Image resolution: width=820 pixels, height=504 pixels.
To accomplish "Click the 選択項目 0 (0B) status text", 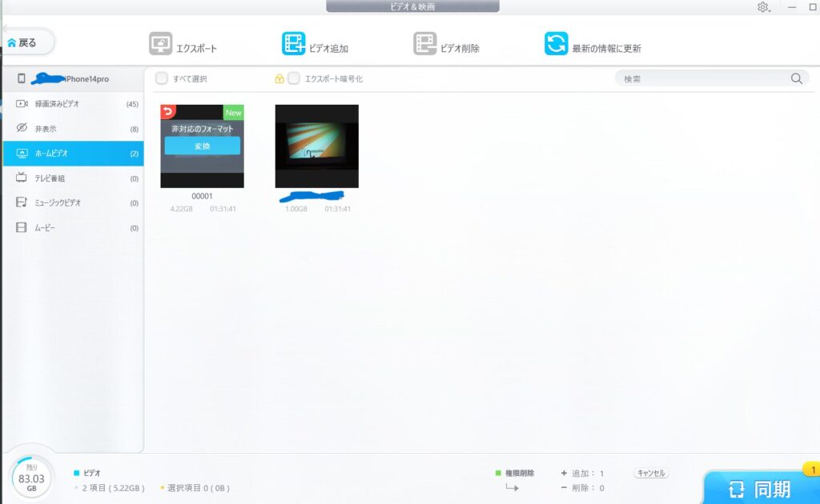I will point(199,488).
